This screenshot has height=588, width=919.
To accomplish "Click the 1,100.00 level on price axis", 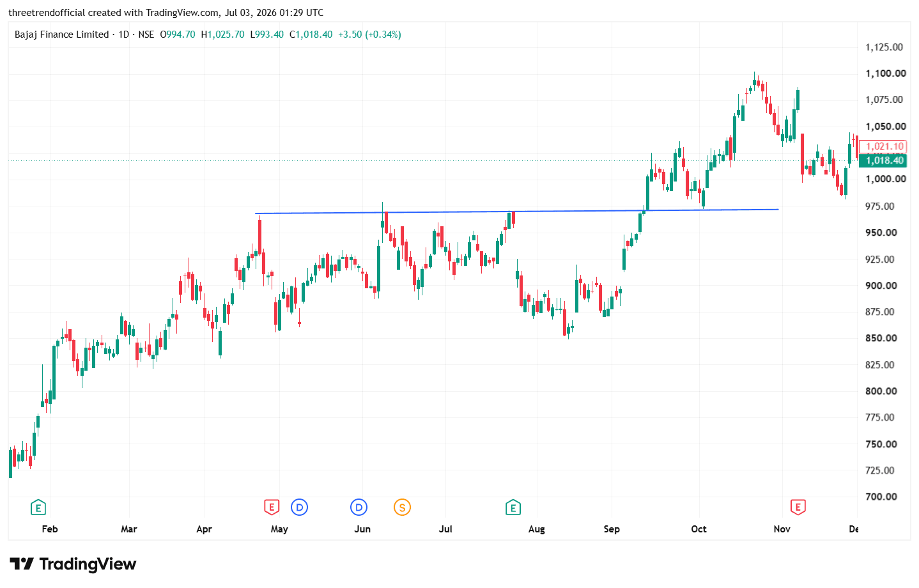I will (885, 73).
